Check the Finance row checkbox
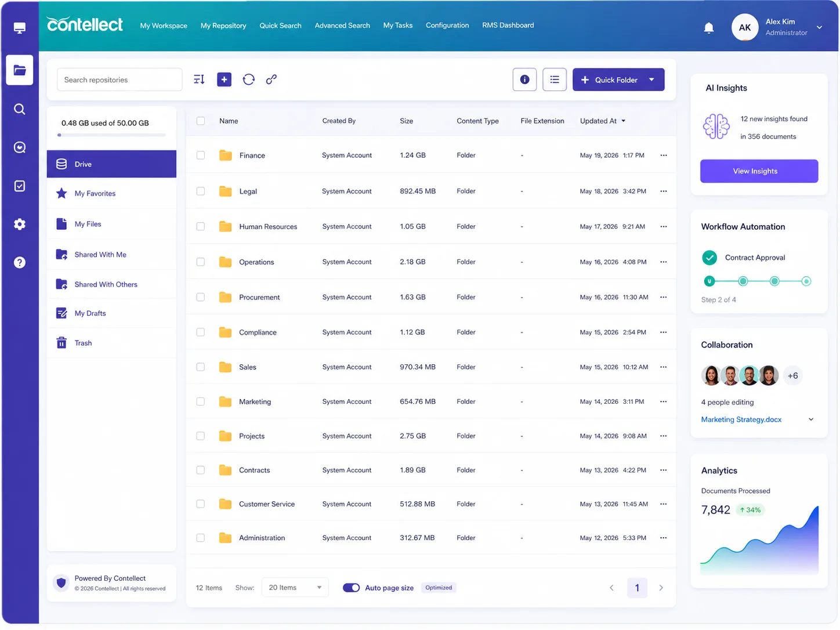Viewport: 840px width, 630px height. coord(201,155)
